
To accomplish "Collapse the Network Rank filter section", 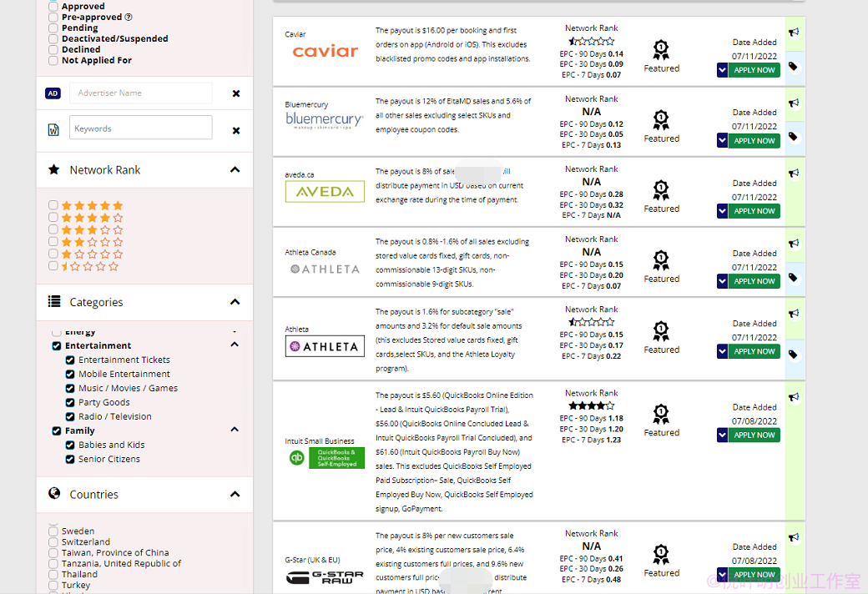I will tap(235, 170).
